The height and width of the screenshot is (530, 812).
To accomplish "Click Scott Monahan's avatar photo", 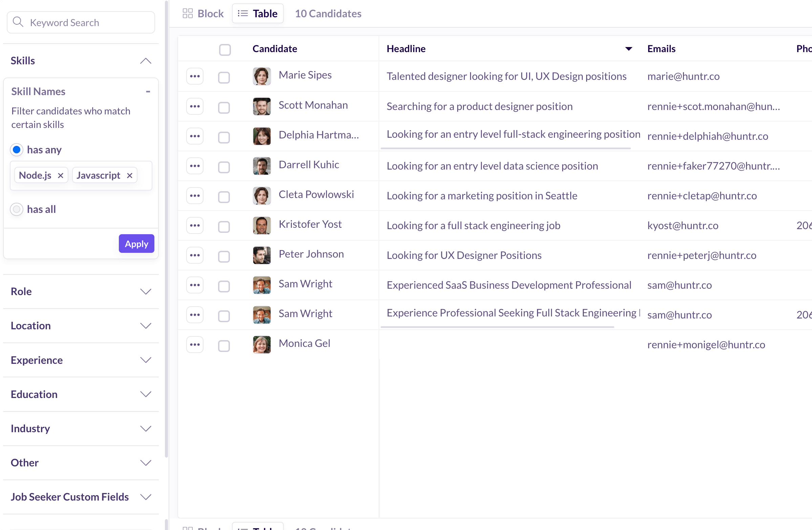I will click(262, 106).
